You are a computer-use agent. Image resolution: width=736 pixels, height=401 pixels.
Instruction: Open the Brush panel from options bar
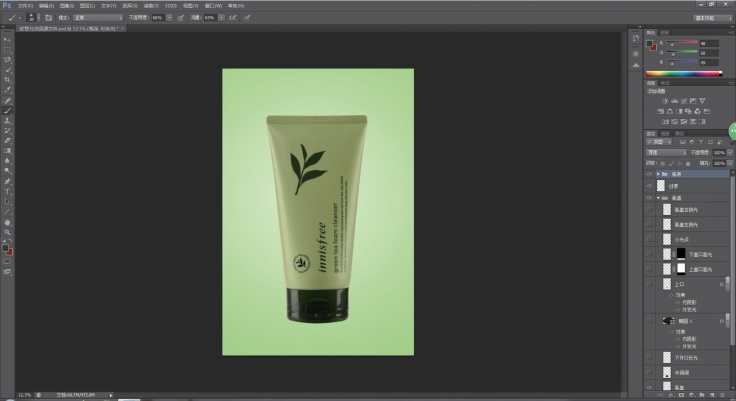(48, 18)
